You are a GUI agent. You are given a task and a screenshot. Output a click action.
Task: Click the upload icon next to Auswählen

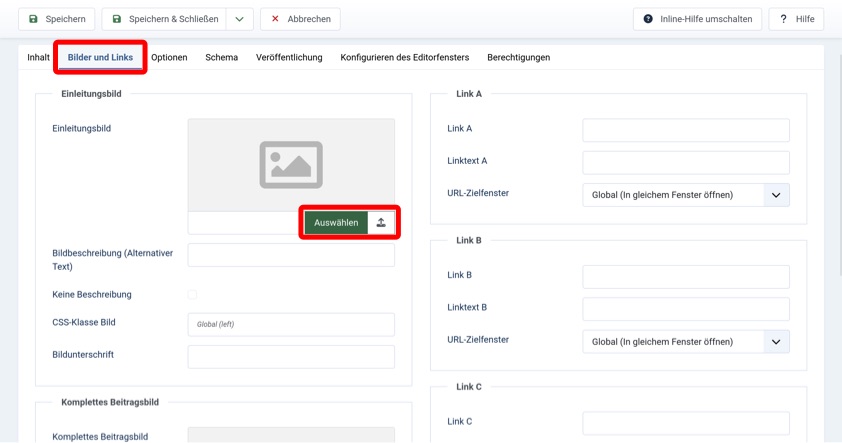[381, 223]
